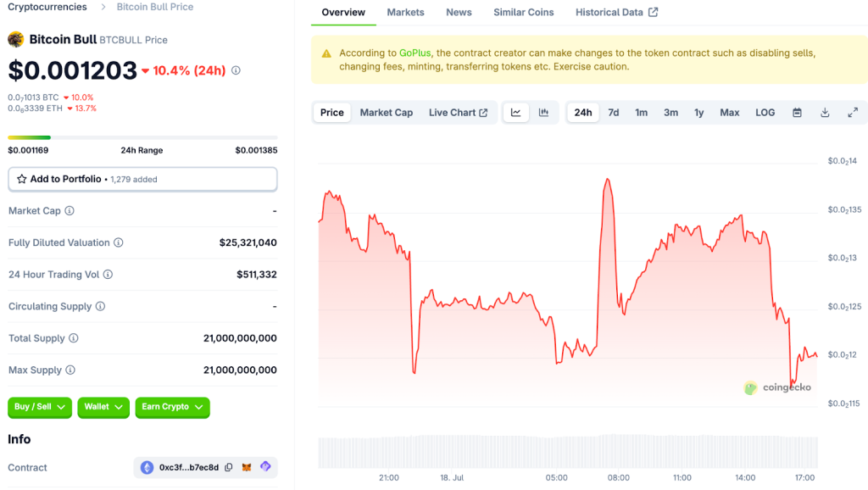Click the warning triangle icon in the notice
Viewport: 868px width, 490px height.
[326, 53]
